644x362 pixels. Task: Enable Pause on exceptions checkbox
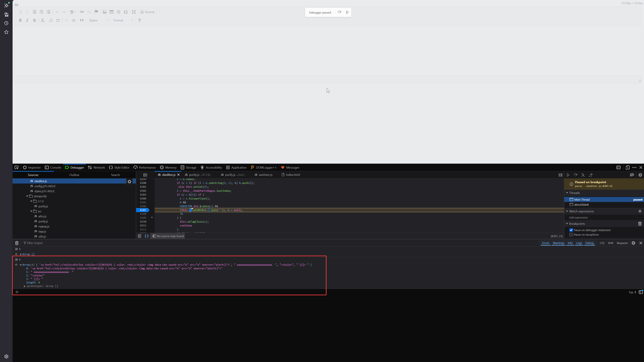click(571, 235)
